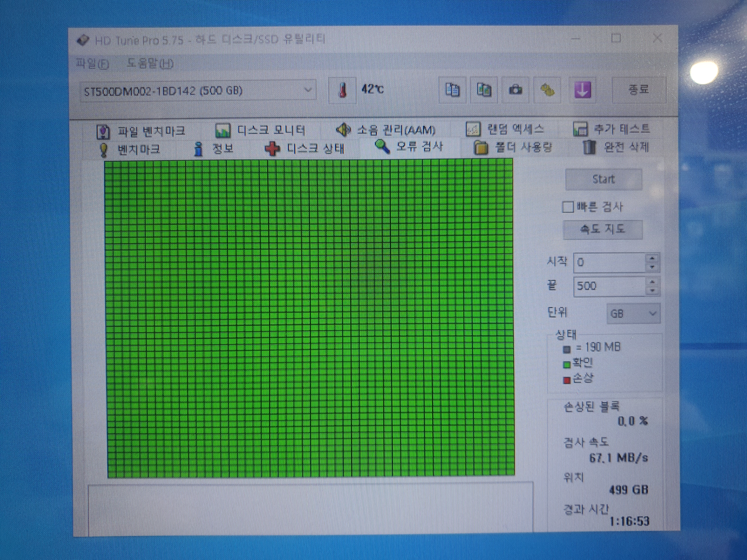
Task: Open the 파일 벤치마크 tab
Action: (x=141, y=131)
